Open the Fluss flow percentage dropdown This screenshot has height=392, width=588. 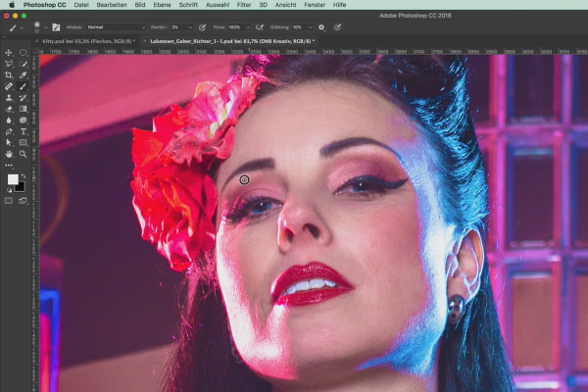pyautogui.click(x=248, y=27)
